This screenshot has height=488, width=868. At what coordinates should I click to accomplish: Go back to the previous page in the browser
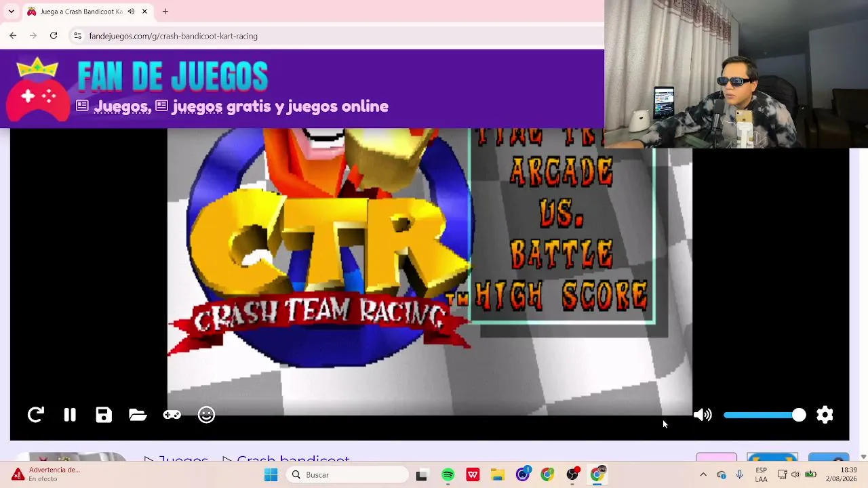coord(13,36)
